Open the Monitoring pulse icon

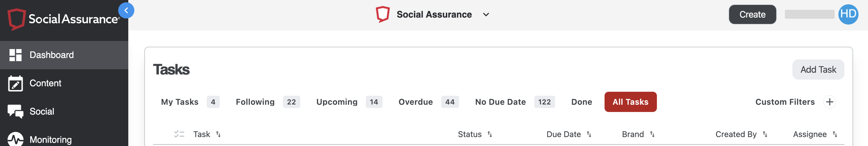coord(16,139)
